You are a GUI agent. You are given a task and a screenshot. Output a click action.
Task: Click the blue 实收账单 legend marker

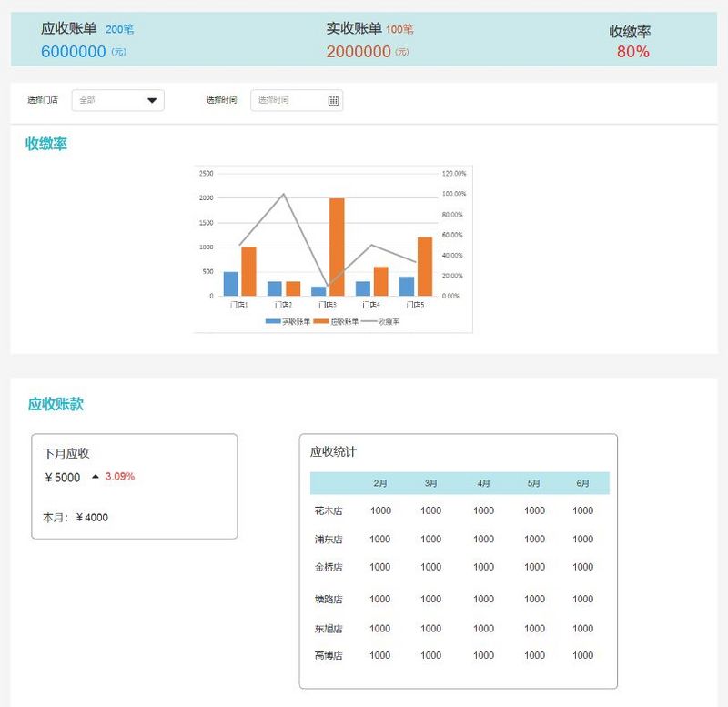tap(271, 323)
